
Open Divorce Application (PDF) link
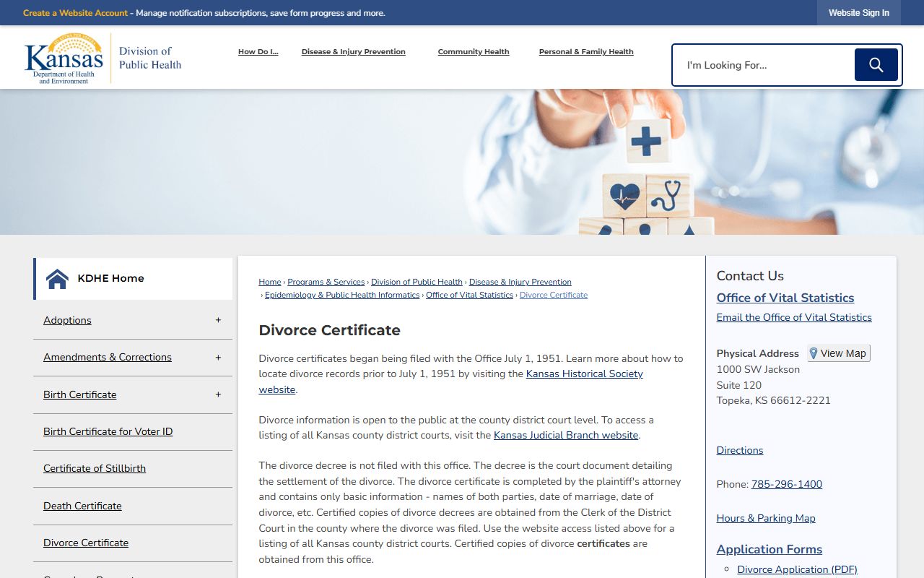(x=797, y=569)
